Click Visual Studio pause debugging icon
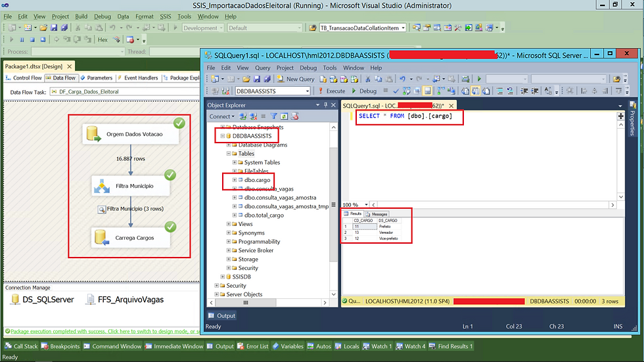Screen dimensions: 644x362 (22, 40)
